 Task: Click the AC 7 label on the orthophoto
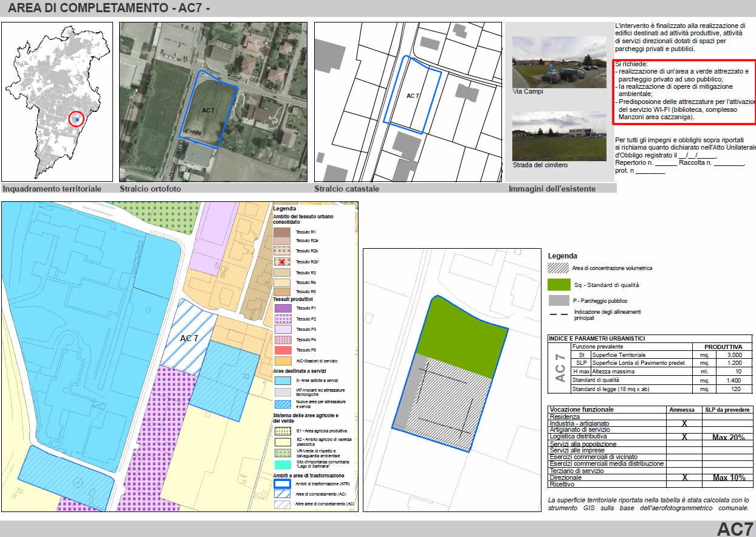pos(208,110)
